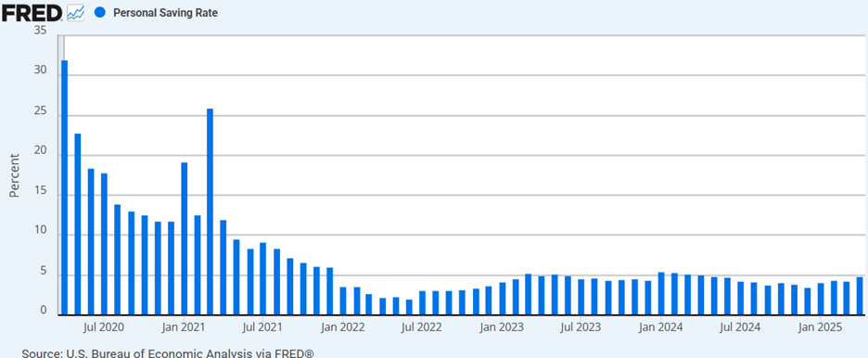Click the Percent y-axis title
This screenshot has width=868, height=358.
pyautogui.click(x=15, y=176)
